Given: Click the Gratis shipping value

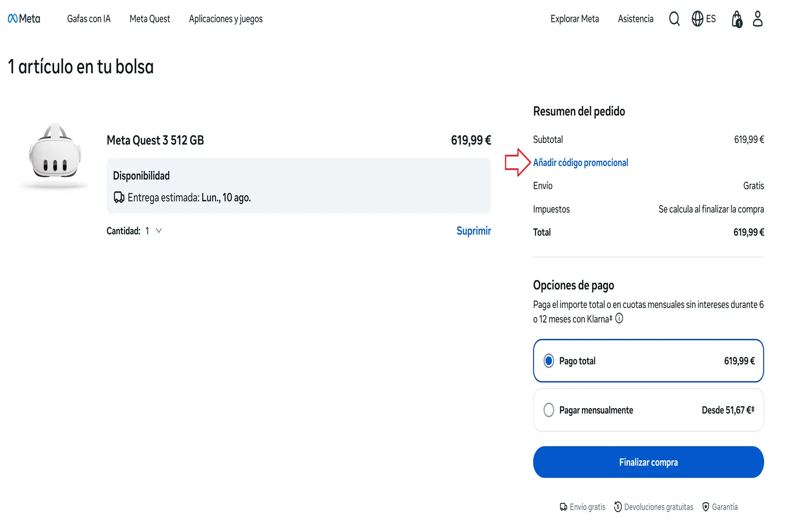Looking at the screenshot, I should pyautogui.click(x=753, y=185).
